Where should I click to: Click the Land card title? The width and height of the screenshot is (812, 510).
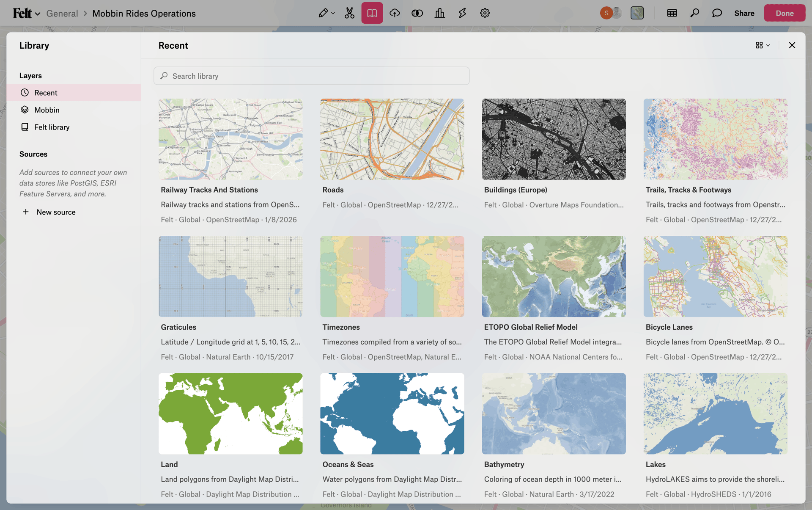pos(169,464)
